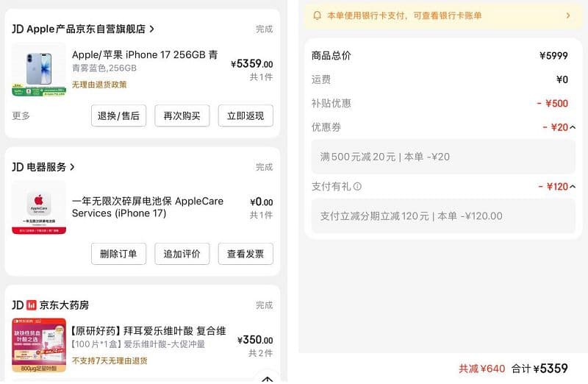This screenshot has height=384, width=588.
Task: Collapse the 支付有礼 payment reward details
Action: (x=573, y=187)
